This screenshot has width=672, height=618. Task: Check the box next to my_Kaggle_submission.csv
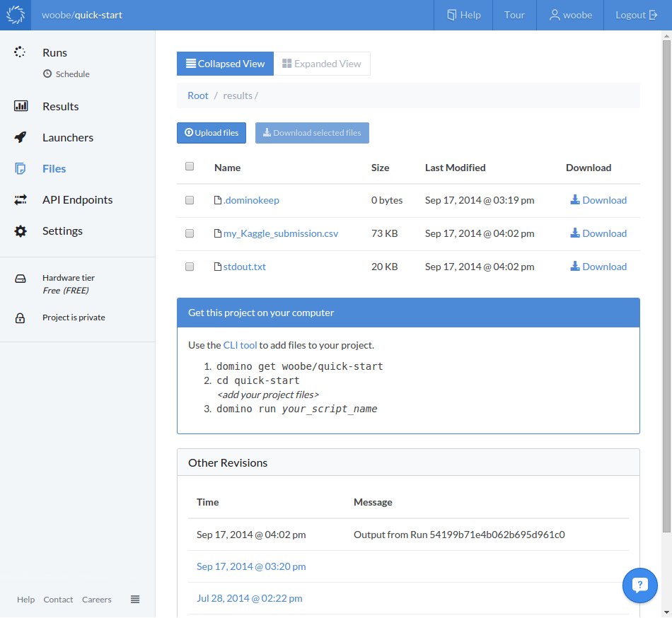(x=190, y=233)
